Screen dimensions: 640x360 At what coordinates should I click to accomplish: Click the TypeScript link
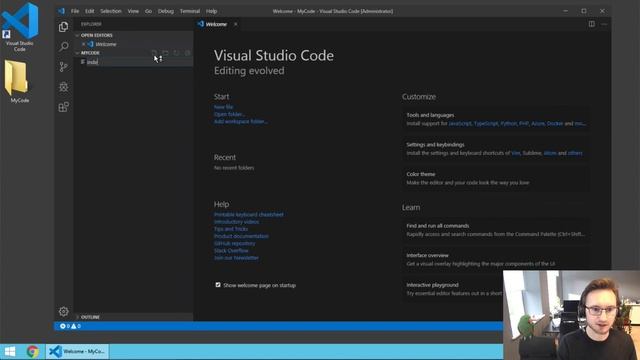[x=486, y=123]
